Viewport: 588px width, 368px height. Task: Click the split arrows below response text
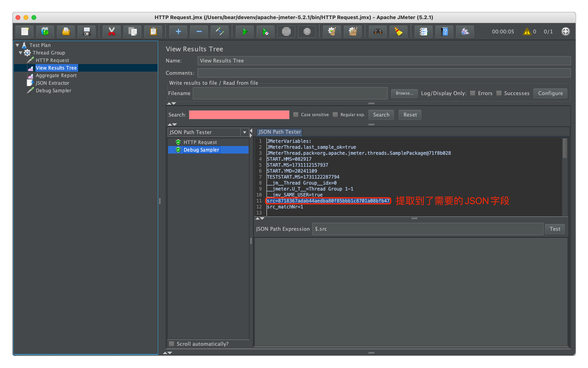click(260, 218)
